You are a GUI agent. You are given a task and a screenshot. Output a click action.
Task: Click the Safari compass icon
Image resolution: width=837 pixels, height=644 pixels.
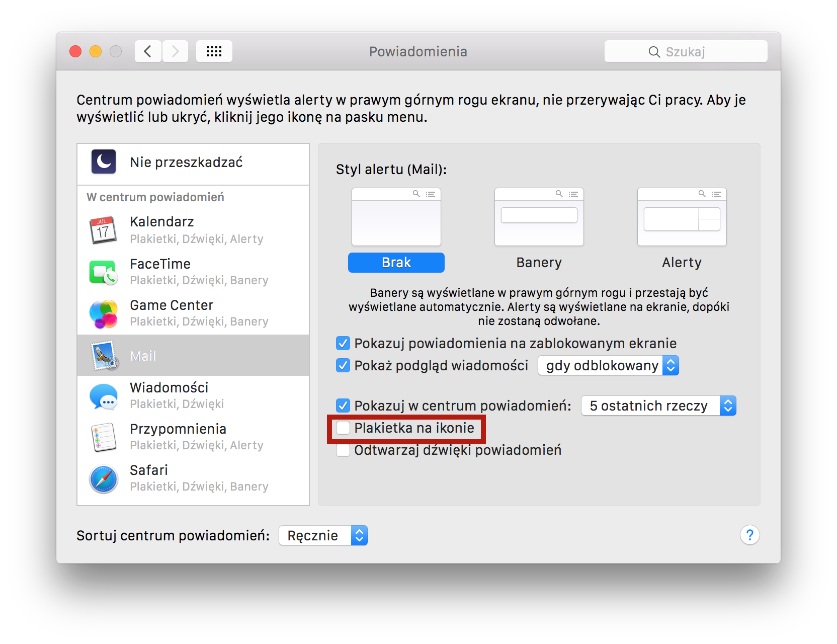click(x=103, y=478)
